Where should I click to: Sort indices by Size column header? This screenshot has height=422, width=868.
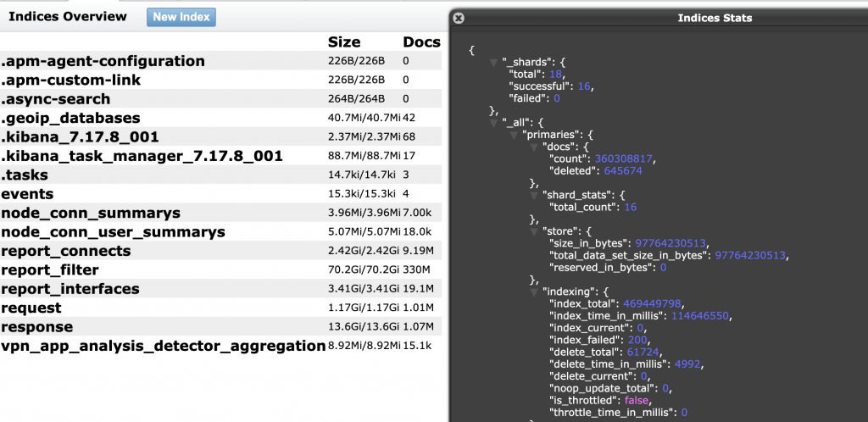(x=343, y=42)
